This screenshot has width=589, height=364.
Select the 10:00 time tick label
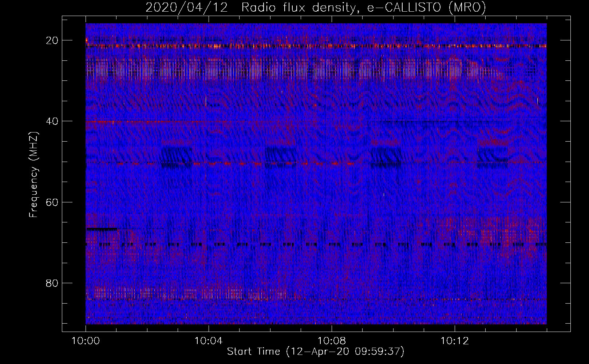click(x=86, y=341)
